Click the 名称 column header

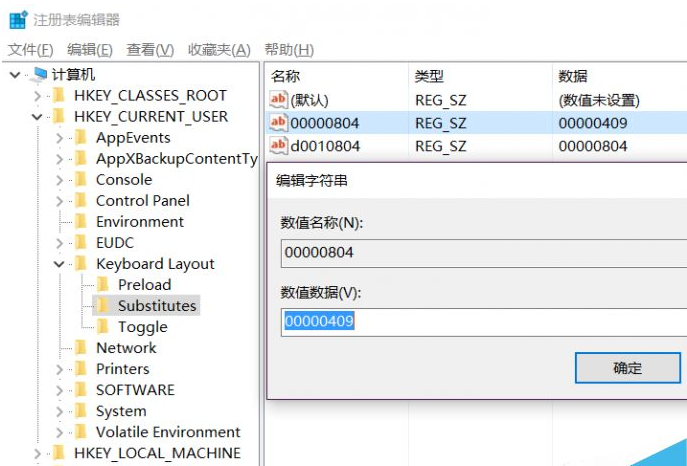pyautogui.click(x=286, y=76)
